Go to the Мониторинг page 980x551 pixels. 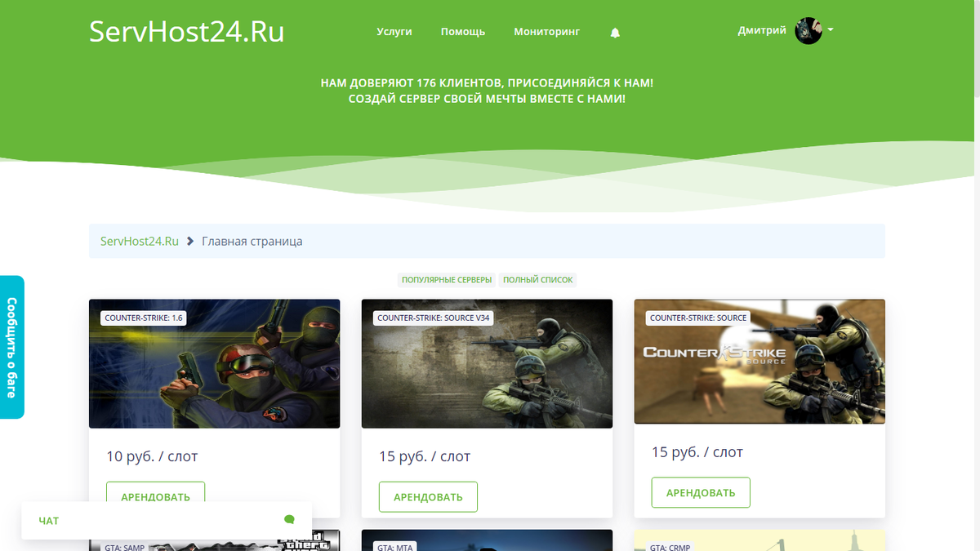(546, 32)
